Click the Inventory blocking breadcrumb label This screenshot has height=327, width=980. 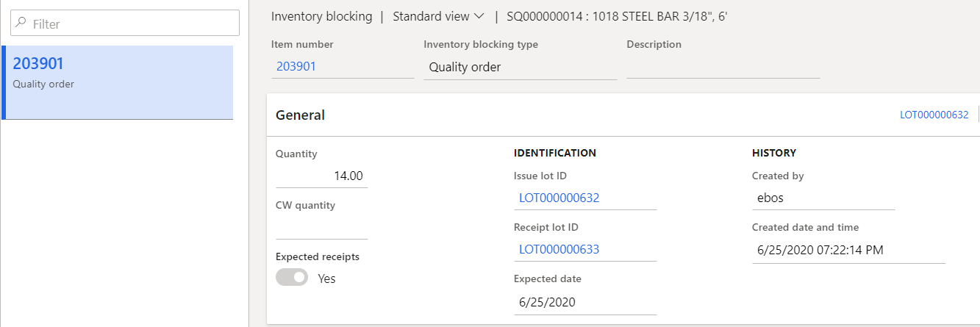(321, 16)
